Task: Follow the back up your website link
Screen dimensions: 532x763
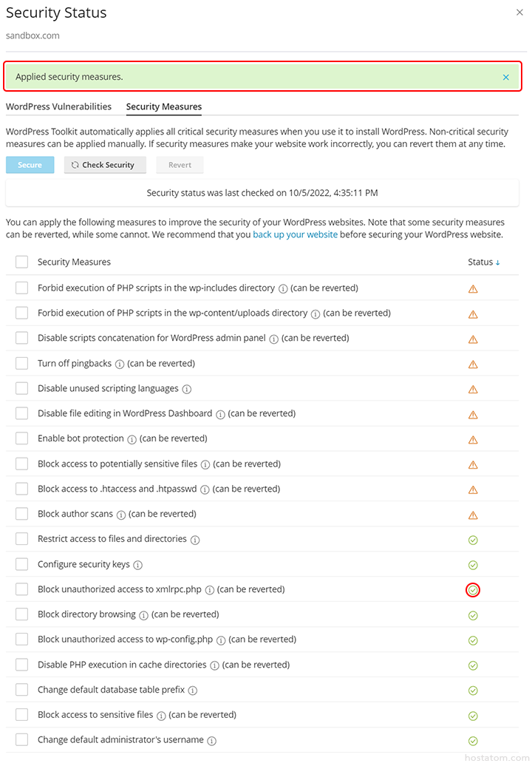Action: tap(295, 234)
